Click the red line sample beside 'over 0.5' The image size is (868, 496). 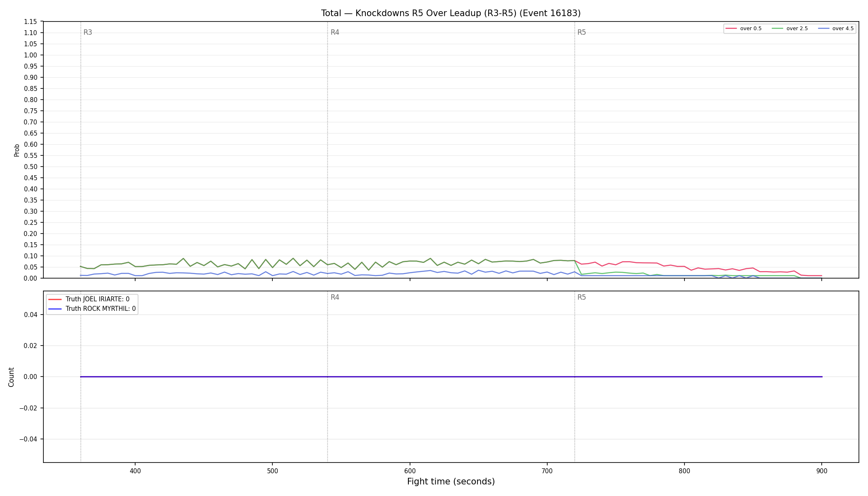click(x=731, y=29)
